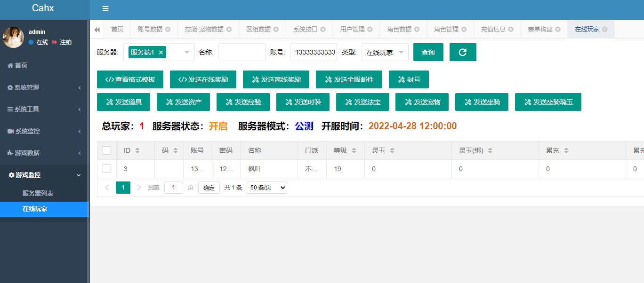
Task: Select all rows with header checkbox
Action: click(x=107, y=150)
